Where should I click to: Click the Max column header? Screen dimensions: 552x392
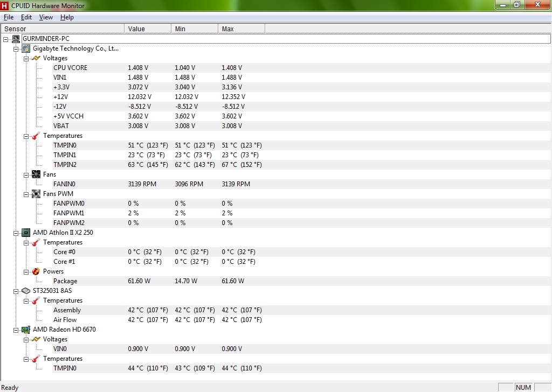[241, 29]
